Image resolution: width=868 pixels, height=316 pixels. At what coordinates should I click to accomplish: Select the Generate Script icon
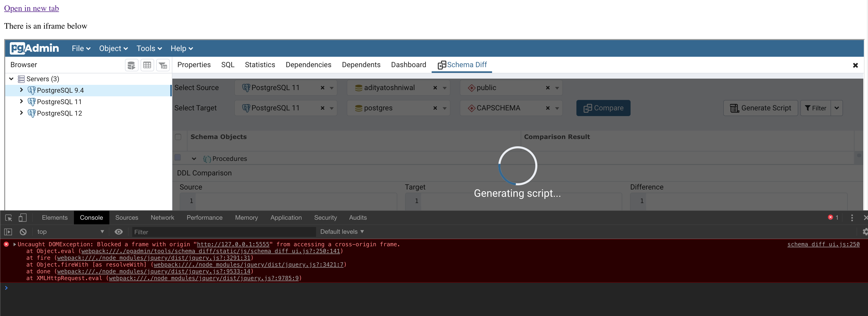[734, 108]
